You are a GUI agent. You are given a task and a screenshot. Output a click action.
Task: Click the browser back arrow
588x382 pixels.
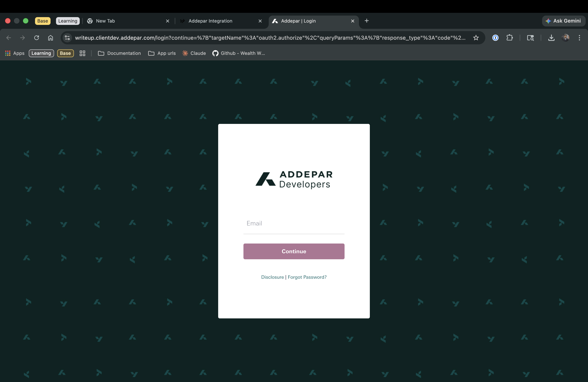(9, 38)
